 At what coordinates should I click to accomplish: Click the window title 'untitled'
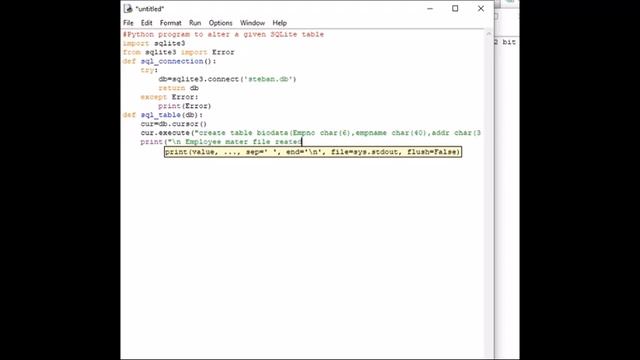(149, 9)
